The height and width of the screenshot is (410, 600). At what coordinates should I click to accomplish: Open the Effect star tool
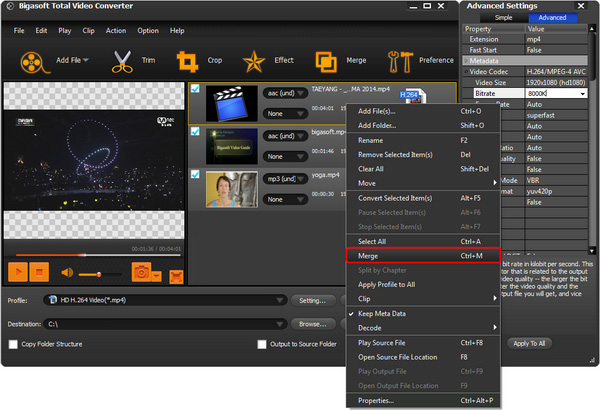pyautogui.click(x=254, y=62)
